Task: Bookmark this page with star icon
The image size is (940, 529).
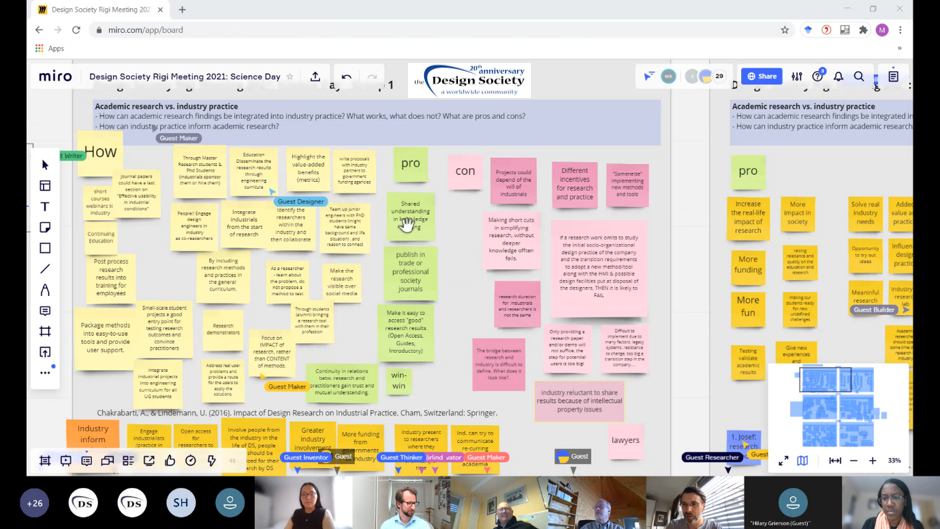Action: pos(785,30)
